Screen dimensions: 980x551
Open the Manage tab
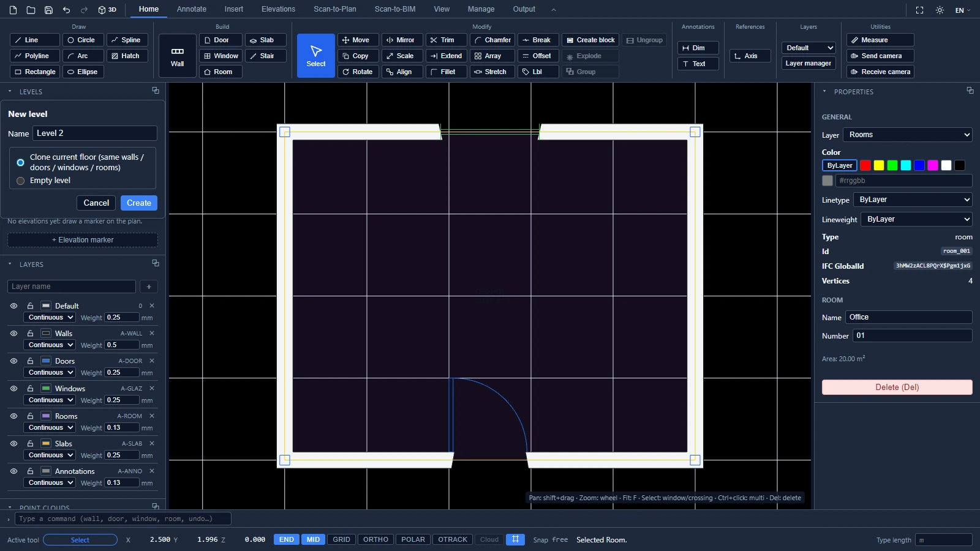[x=481, y=9]
